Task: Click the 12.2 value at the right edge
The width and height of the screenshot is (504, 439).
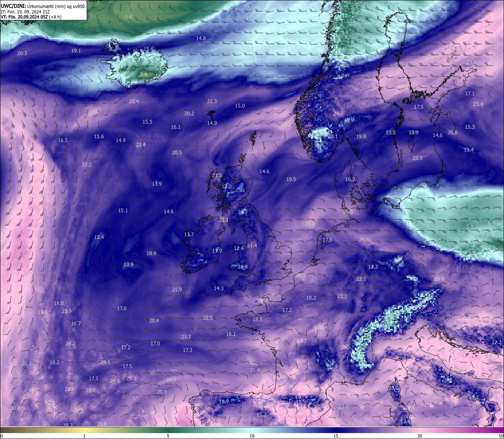Action: [x=497, y=343]
